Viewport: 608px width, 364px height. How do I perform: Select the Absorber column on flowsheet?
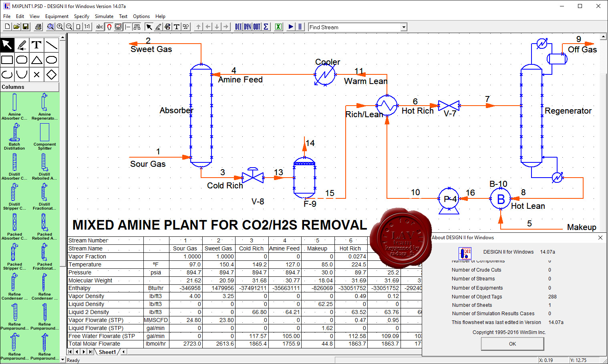[x=201, y=115]
